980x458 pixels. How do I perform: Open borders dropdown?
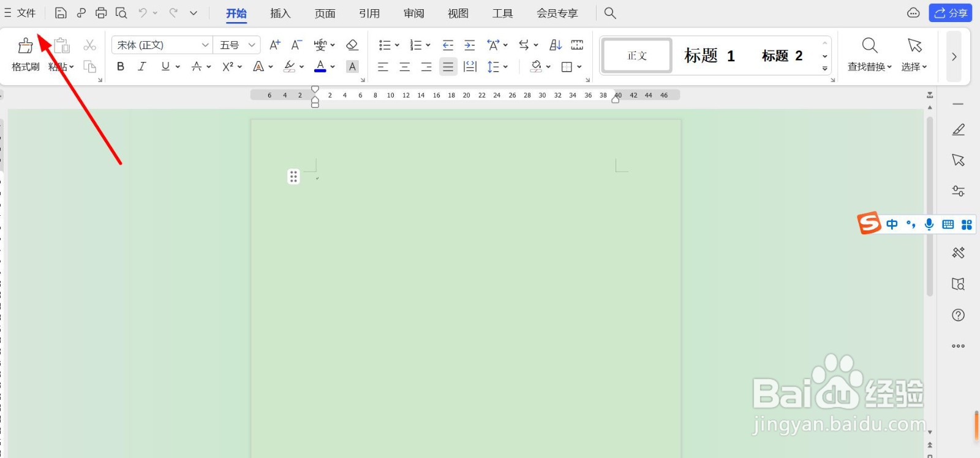(x=579, y=66)
